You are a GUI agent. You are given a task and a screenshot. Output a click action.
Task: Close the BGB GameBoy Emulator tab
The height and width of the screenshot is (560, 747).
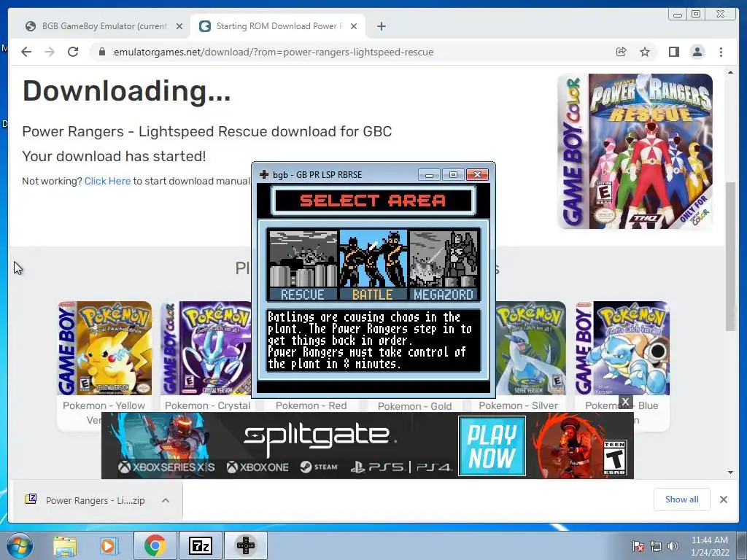click(179, 26)
